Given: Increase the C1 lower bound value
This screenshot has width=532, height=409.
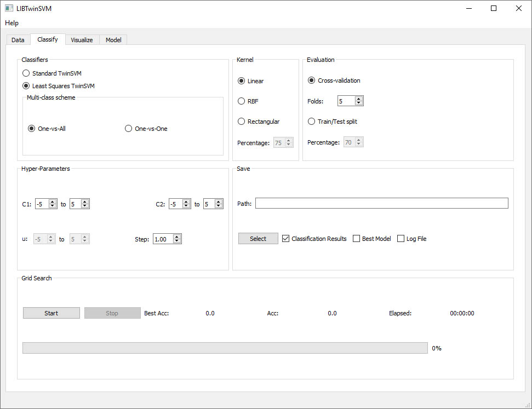Looking at the screenshot, I should coord(52,202).
